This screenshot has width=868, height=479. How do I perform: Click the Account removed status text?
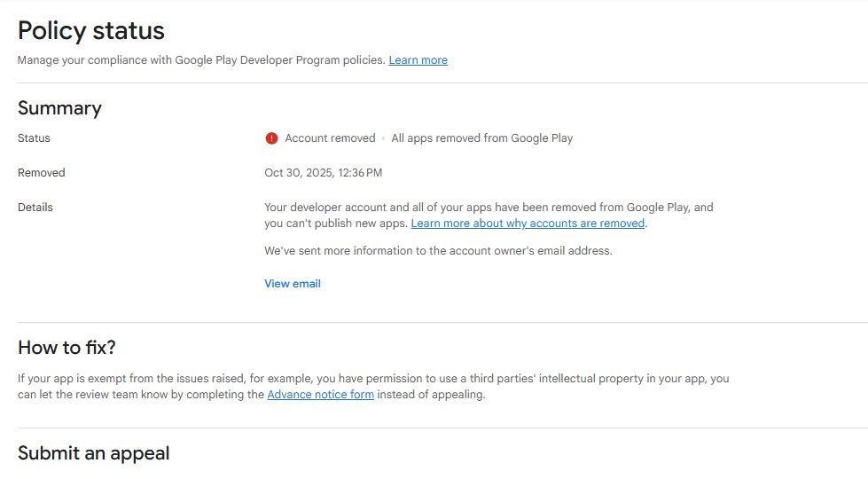click(x=330, y=138)
